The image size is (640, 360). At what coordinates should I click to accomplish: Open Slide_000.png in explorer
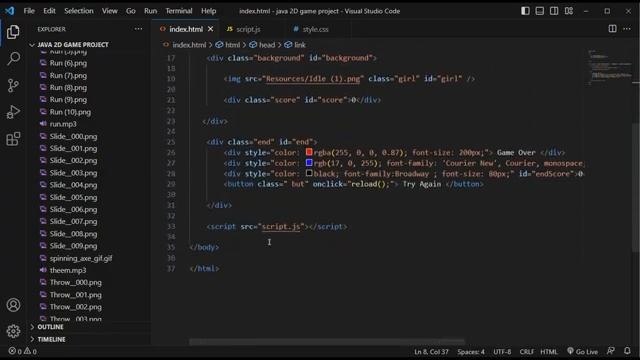coord(73,136)
